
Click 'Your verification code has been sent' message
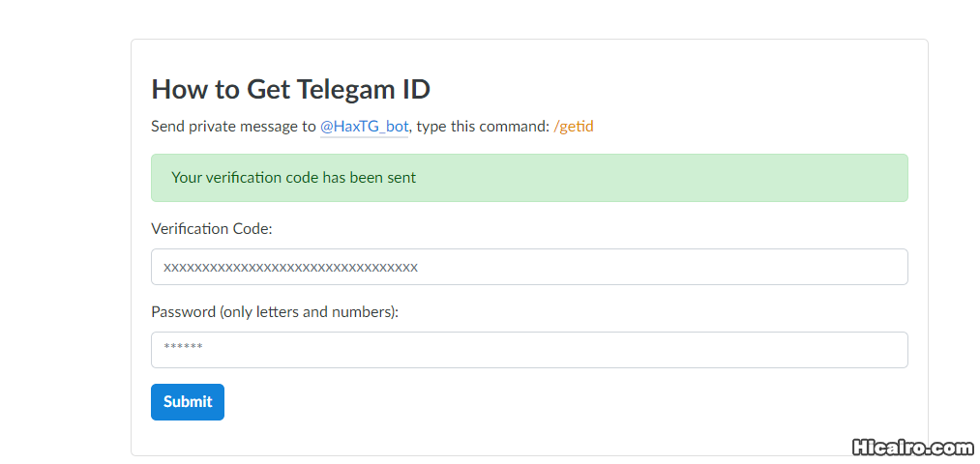coord(293,178)
